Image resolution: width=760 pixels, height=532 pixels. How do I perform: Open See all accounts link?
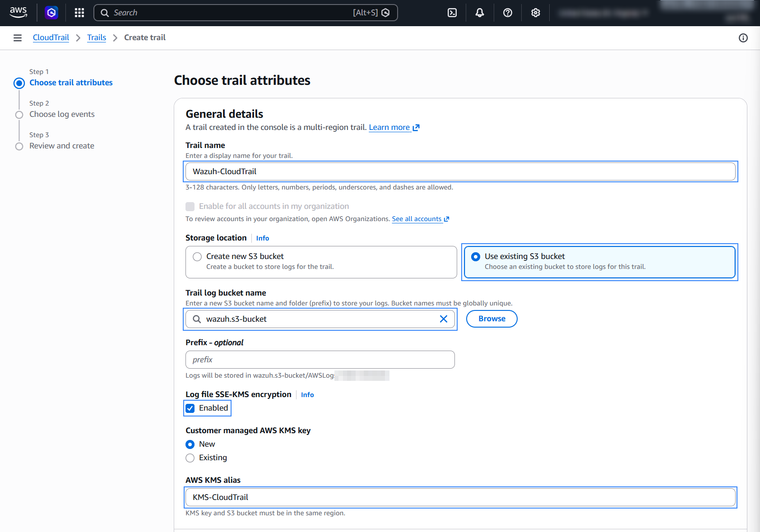point(417,219)
